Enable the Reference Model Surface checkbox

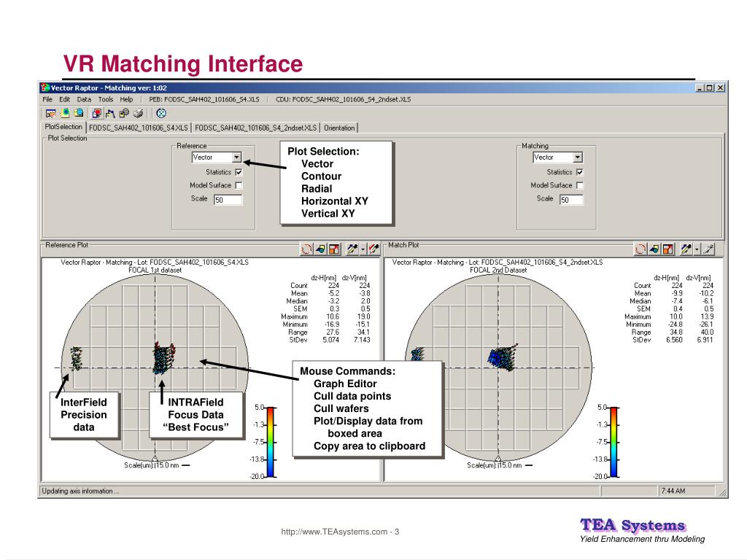click(x=239, y=185)
